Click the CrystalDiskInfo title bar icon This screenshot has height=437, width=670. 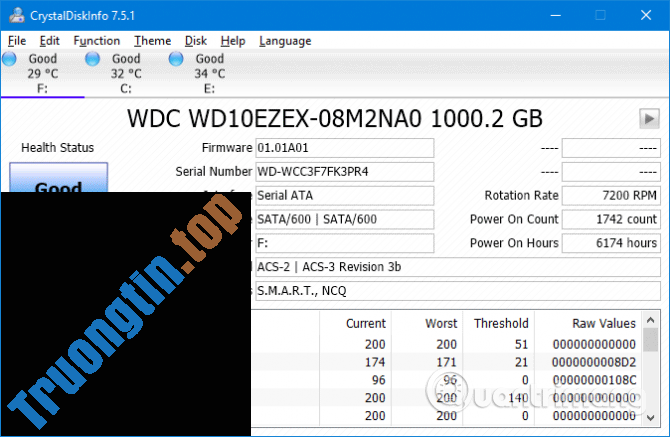(x=17, y=15)
